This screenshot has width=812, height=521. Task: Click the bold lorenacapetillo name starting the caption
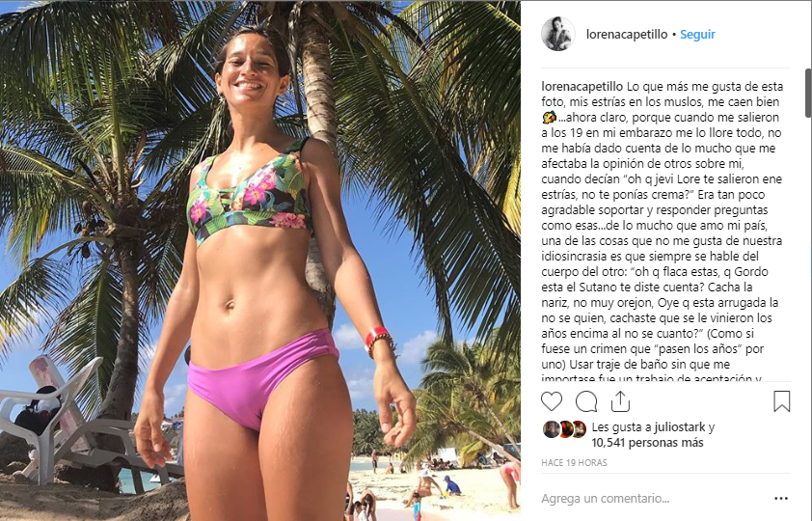point(582,87)
